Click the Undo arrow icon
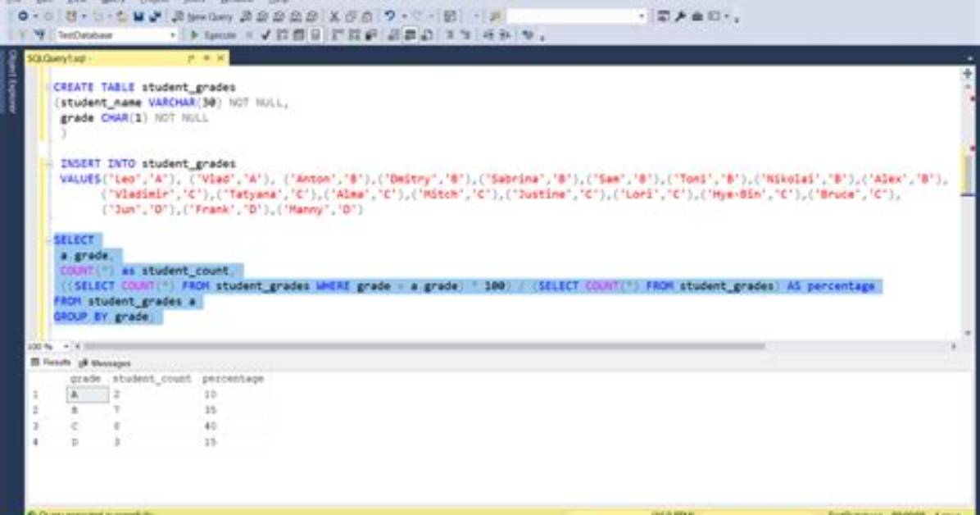This screenshot has width=980, height=515. [390, 16]
